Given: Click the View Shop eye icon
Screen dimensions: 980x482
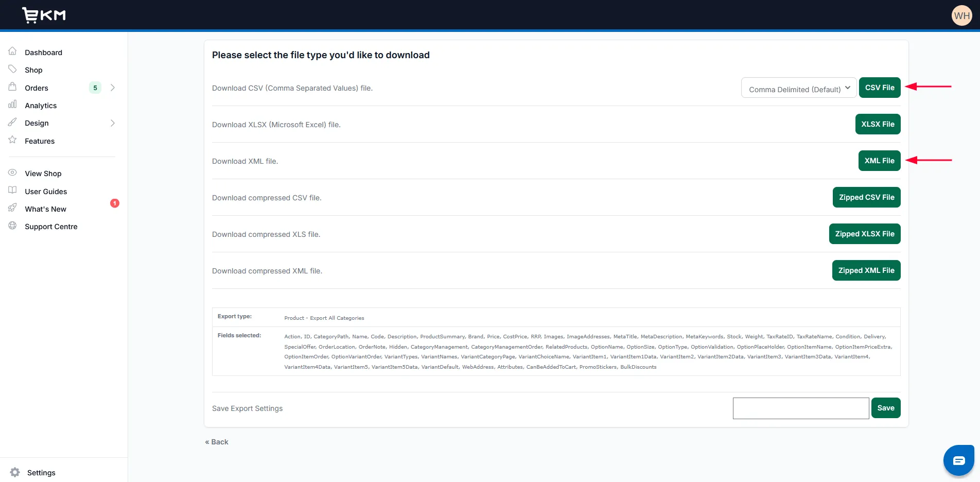Looking at the screenshot, I should (13, 173).
